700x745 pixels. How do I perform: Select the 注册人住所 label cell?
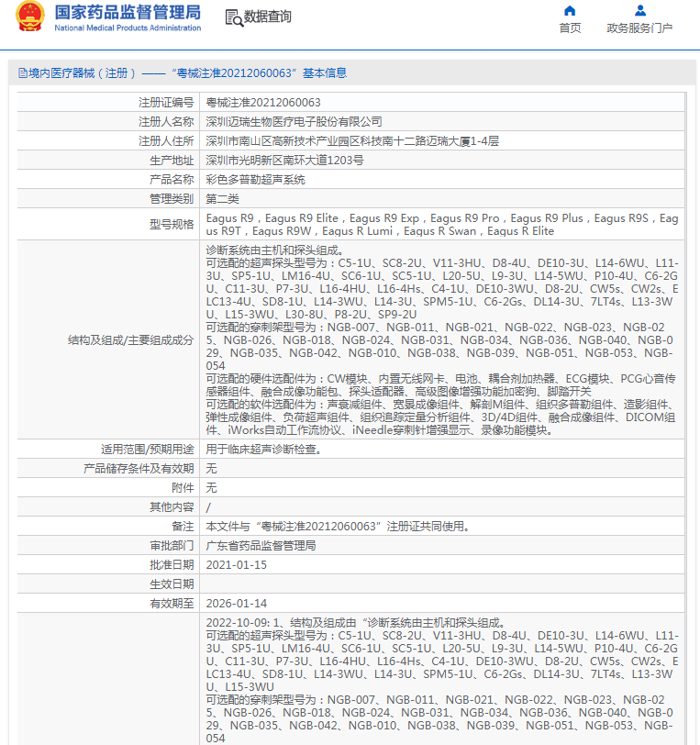(108, 141)
